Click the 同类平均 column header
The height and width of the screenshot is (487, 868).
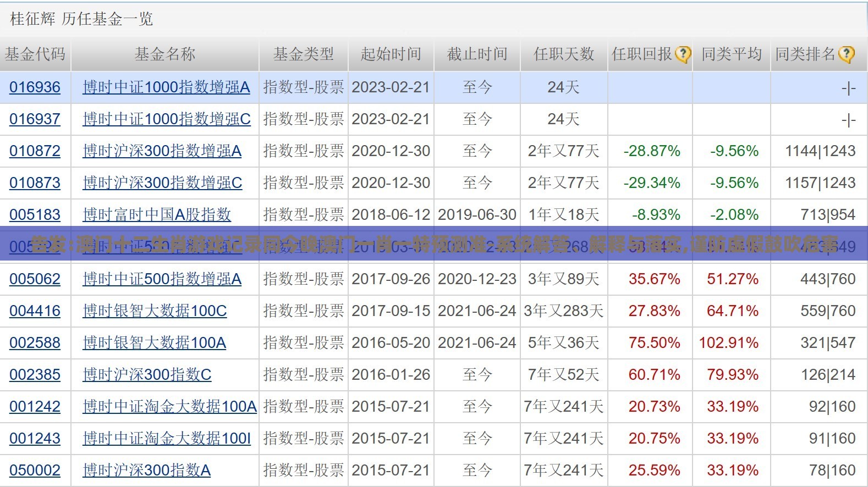click(x=732, y=54)
